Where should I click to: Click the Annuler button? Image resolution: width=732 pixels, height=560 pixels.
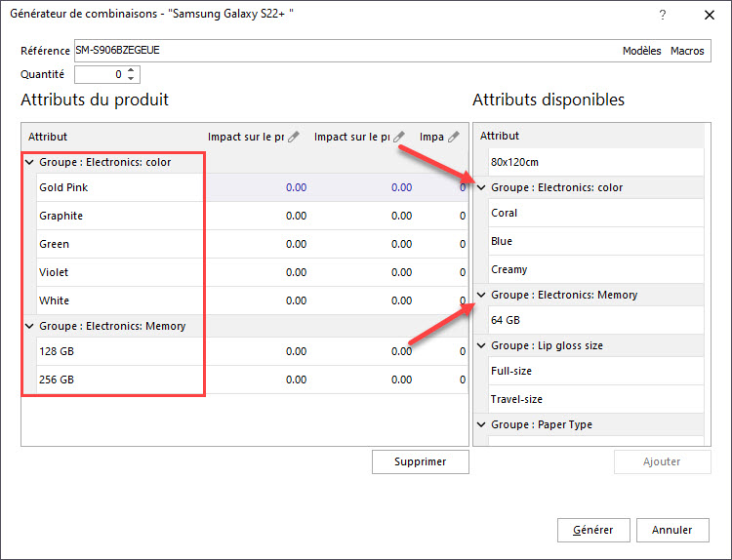coord(672,530)
